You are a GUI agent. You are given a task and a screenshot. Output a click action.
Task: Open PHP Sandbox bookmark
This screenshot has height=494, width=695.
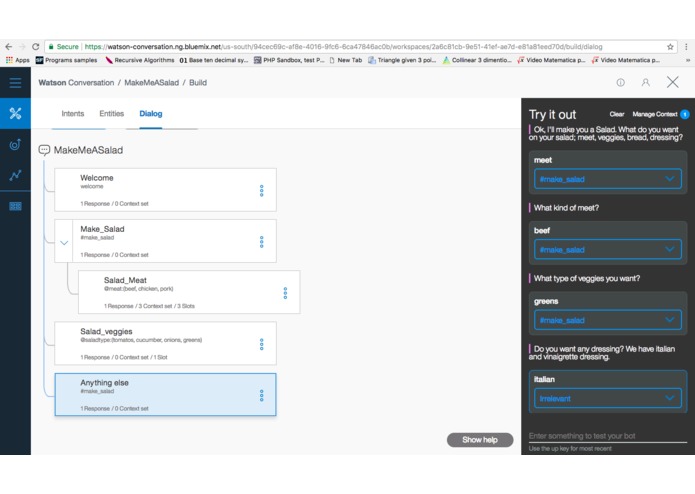[x=289, y=60]
